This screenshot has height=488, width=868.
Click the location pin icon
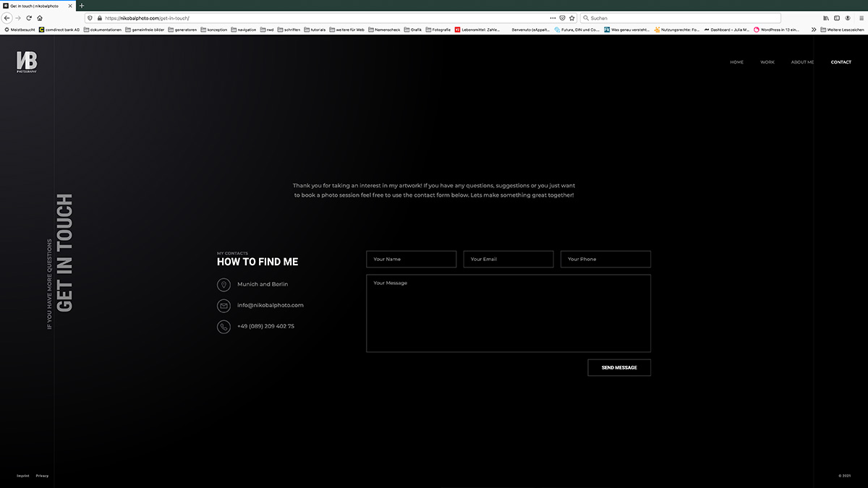pos(224,285)
